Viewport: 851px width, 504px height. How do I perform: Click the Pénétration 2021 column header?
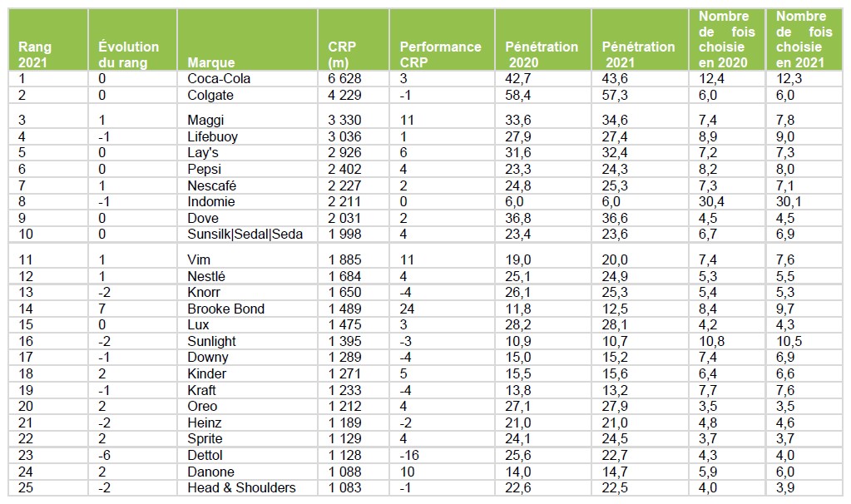[x=638, y=54]
